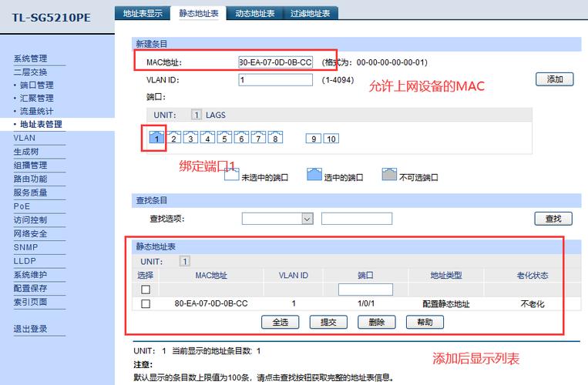Switch to the 动态地址表 tab

click(255, 14)
